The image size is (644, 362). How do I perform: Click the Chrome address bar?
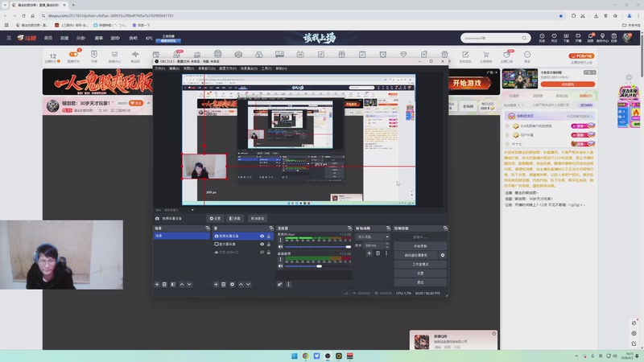[x=302, y=15]
